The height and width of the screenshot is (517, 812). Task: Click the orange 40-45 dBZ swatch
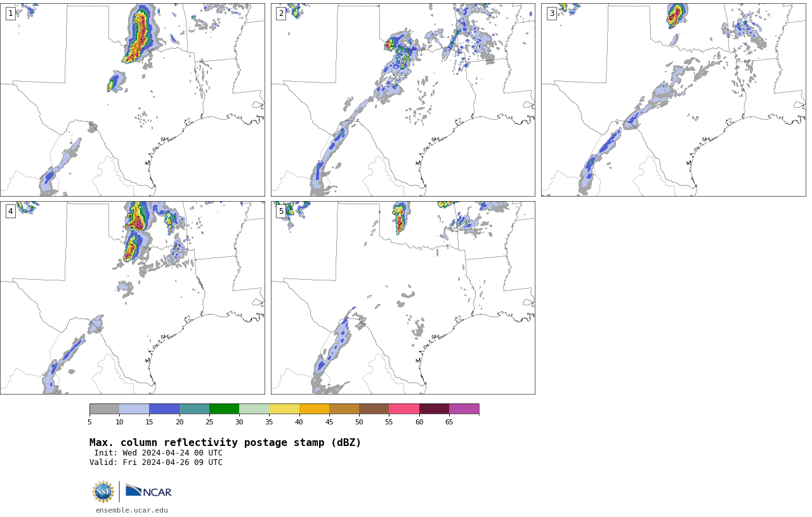pyautogui.click(x=314, y=409)
